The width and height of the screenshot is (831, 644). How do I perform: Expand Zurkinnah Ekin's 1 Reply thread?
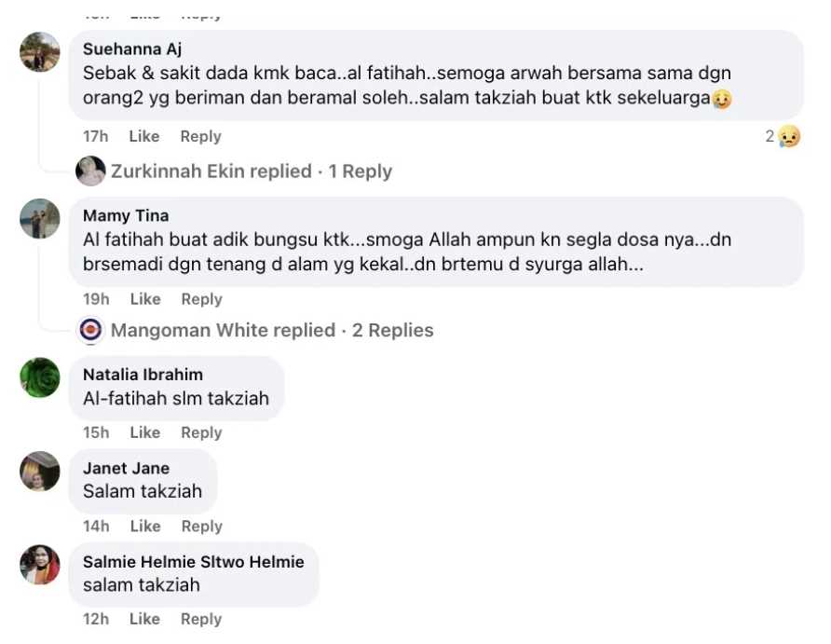[x=252, y=171]
